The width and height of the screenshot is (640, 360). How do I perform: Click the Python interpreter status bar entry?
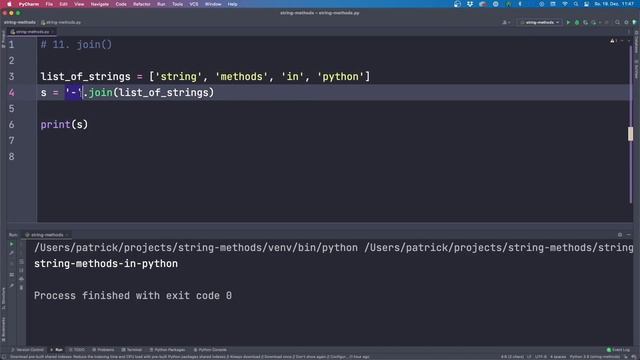coord(595,357)
